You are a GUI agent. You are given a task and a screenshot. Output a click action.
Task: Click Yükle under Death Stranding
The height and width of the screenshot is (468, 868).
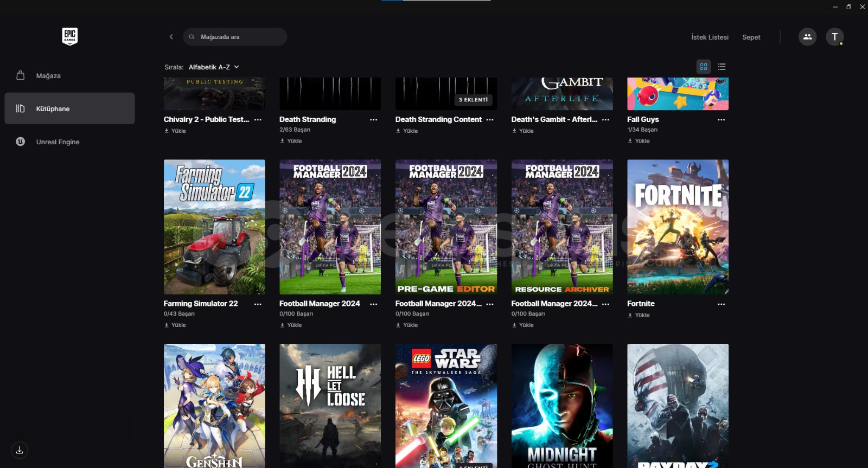pyautogui.click(x=291, y=141)
